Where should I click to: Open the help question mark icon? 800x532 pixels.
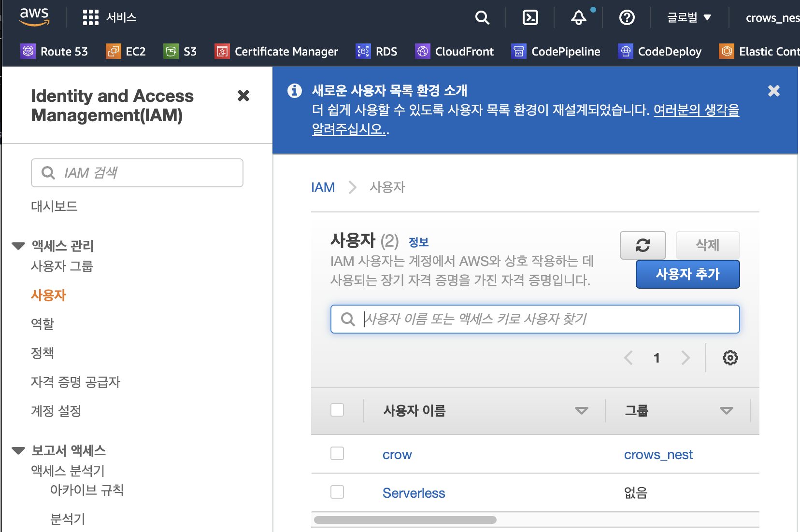tap(627, 18)
